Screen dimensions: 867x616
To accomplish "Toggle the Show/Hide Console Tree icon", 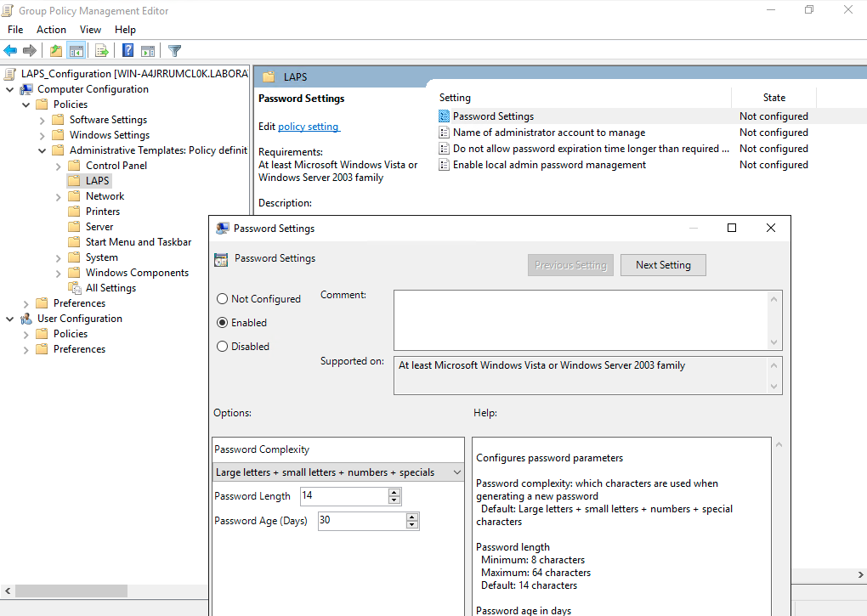I will (x=76, y=51).
